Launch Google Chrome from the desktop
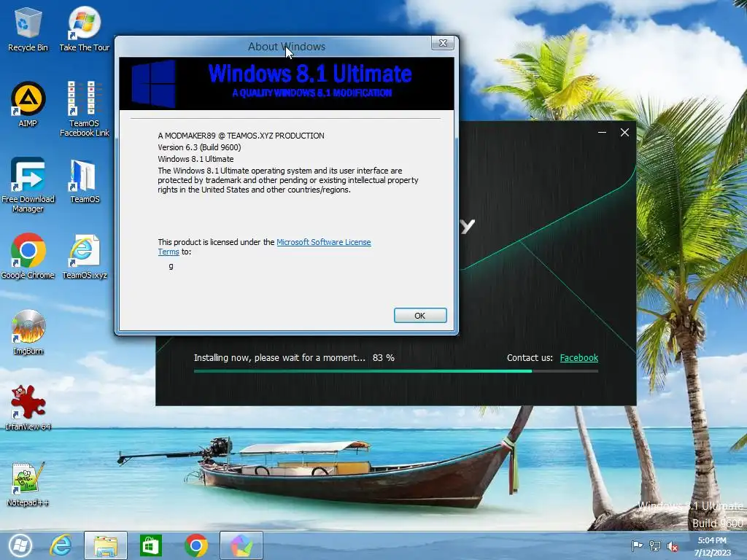 [28, 256]
